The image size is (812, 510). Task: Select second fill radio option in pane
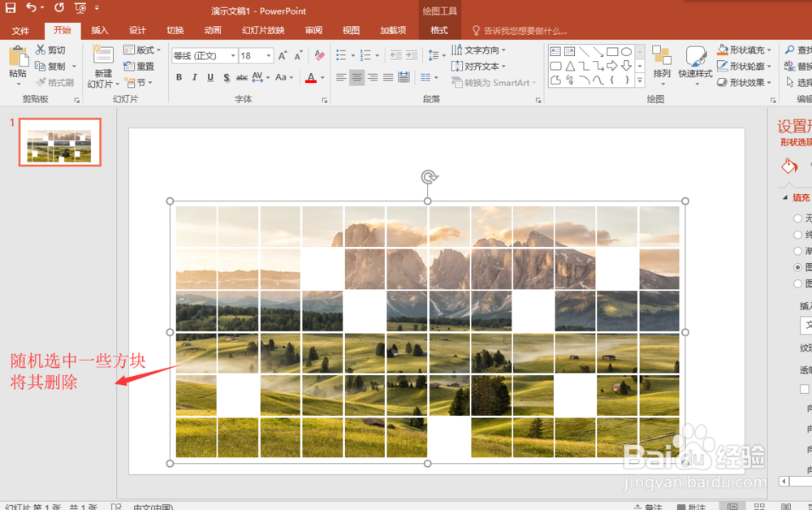[797, 235]
